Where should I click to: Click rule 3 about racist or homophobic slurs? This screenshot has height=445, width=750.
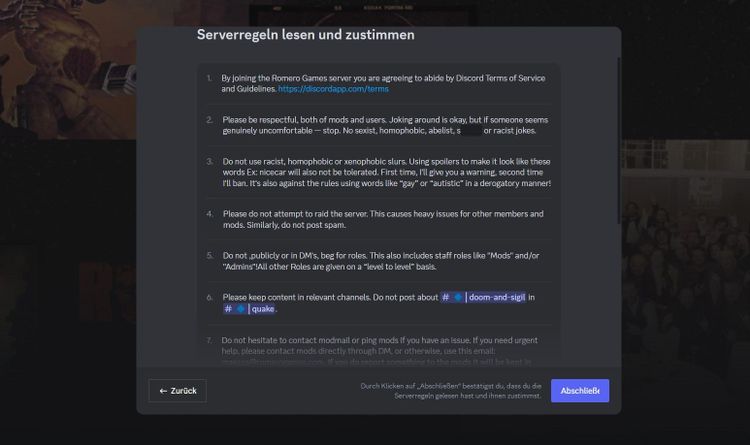pos(385,171)
